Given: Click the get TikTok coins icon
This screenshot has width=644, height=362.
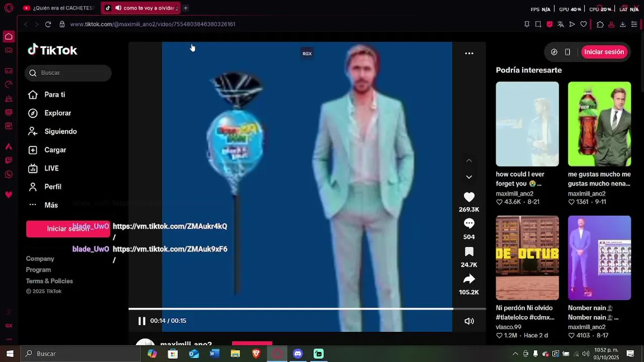Looking at the screenshot, I should coord(554,52).
